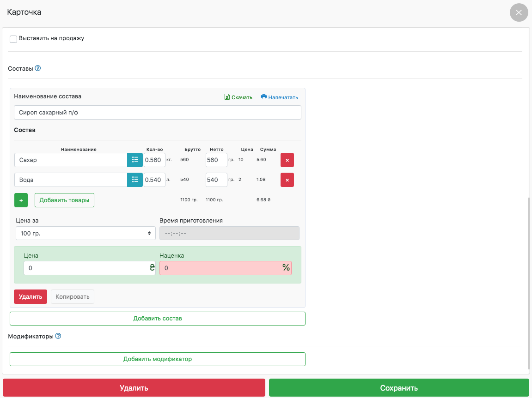Print composition via Напечатать

click(280, 97)
